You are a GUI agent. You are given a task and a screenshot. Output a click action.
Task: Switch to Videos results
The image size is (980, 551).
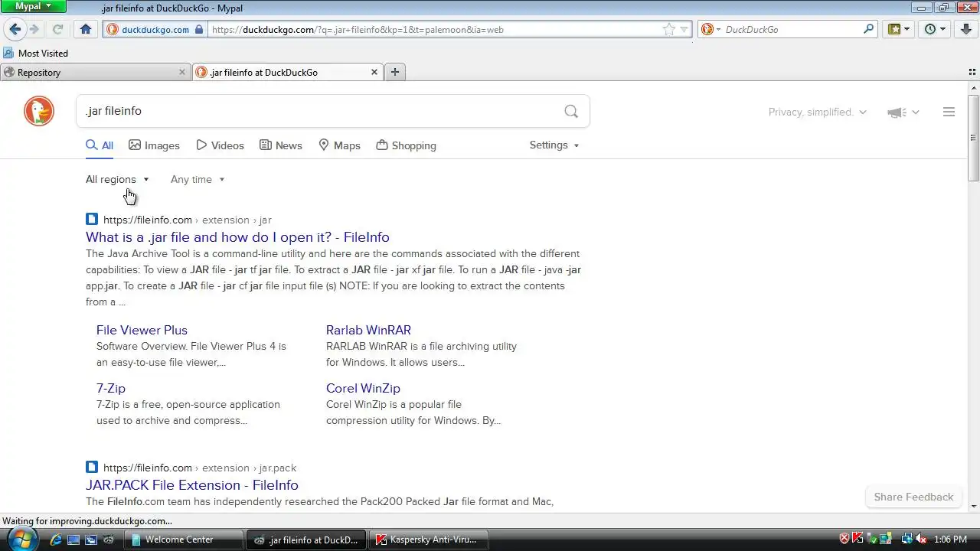pyautogui.click(x=220, y=145)
